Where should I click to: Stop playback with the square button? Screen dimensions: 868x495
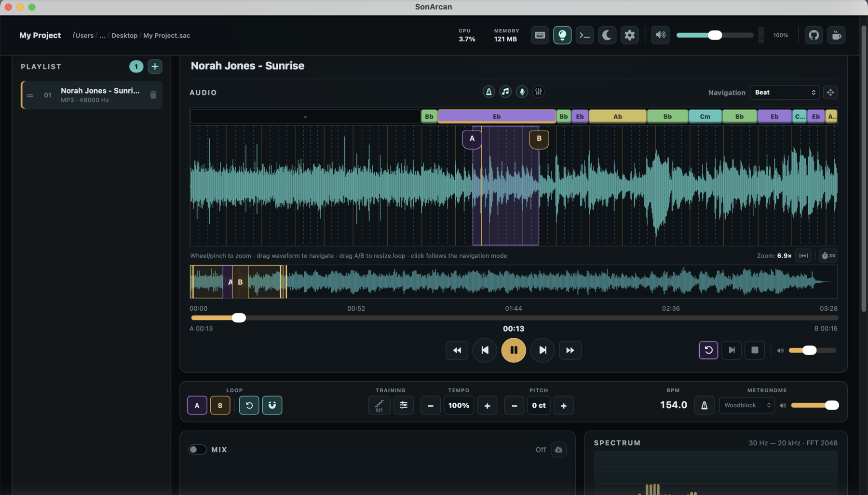[755, 350]
